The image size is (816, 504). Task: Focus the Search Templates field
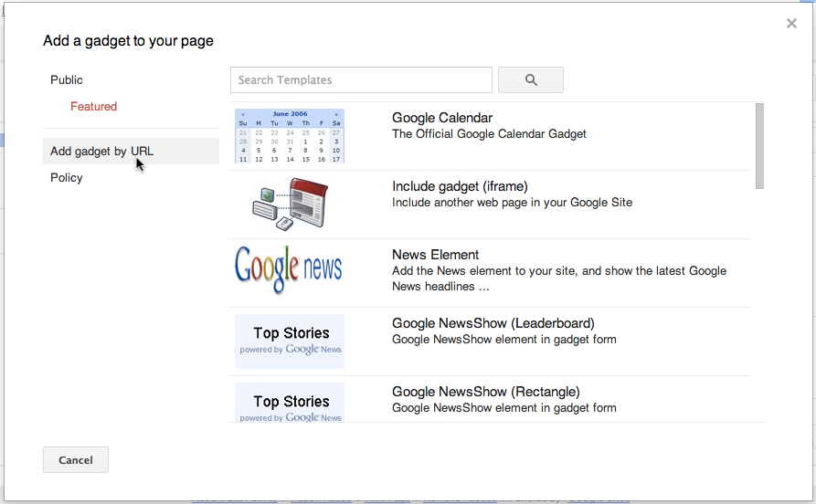pos(361,79)
